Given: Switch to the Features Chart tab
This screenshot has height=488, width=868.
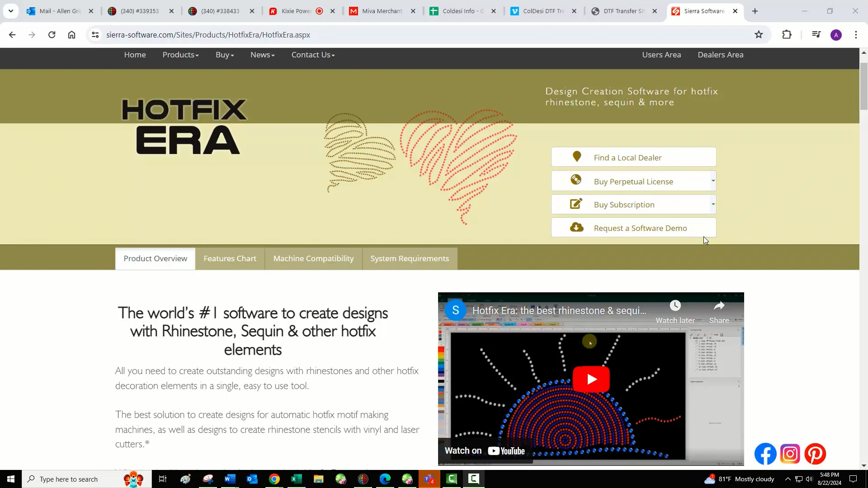Looking at the screenshot, I should tap(230, 258).
